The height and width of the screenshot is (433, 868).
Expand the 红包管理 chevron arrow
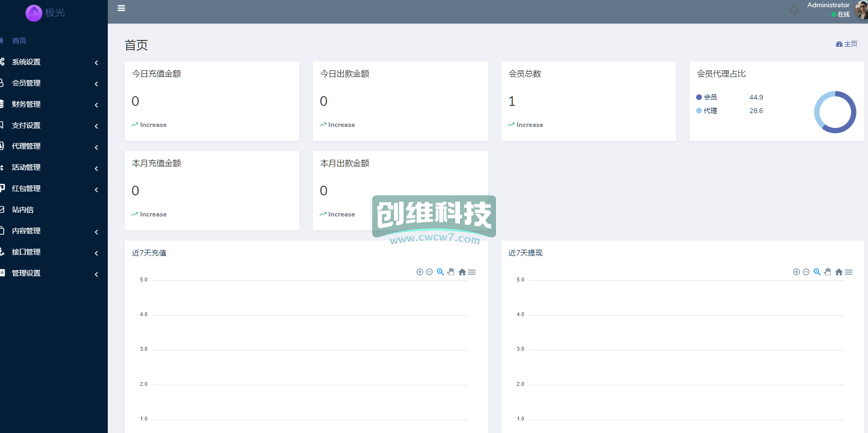tap(96, 190)
